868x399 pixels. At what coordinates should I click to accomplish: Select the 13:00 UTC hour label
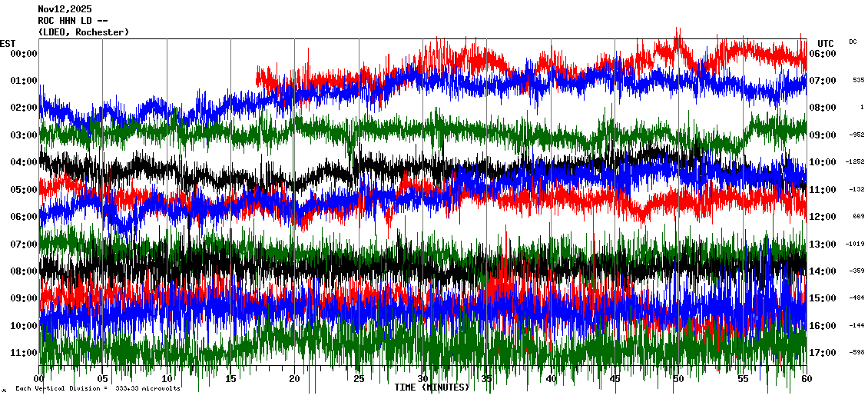822,244
